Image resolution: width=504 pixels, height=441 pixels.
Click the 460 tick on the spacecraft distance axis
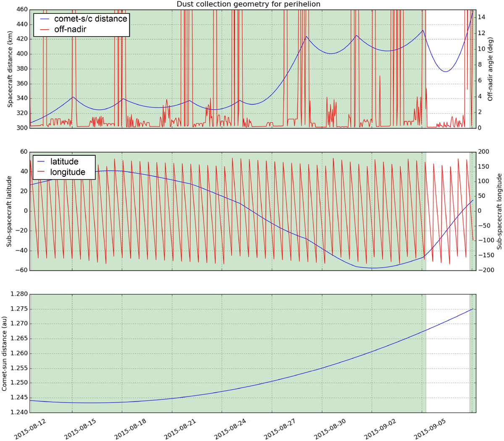pos(21,9)
